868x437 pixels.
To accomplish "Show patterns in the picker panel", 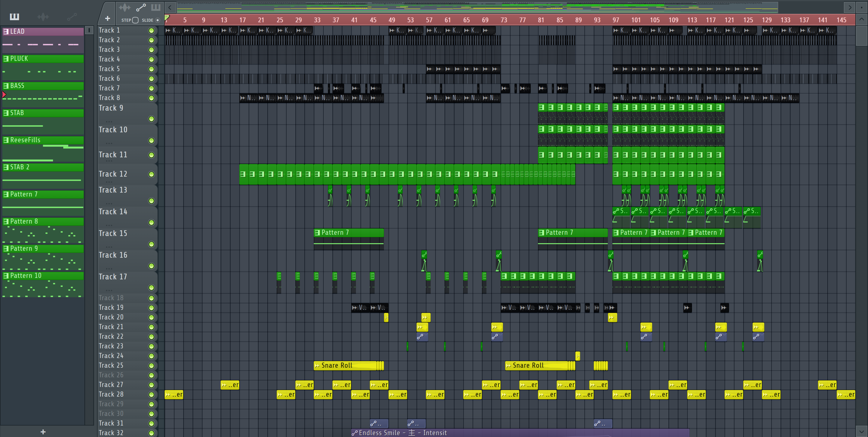I will (14, 17).
